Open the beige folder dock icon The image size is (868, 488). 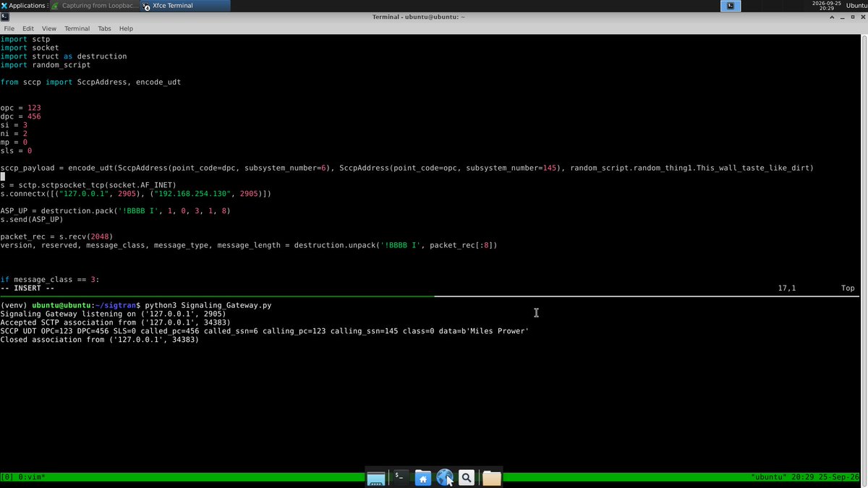[x=492, y=478]
